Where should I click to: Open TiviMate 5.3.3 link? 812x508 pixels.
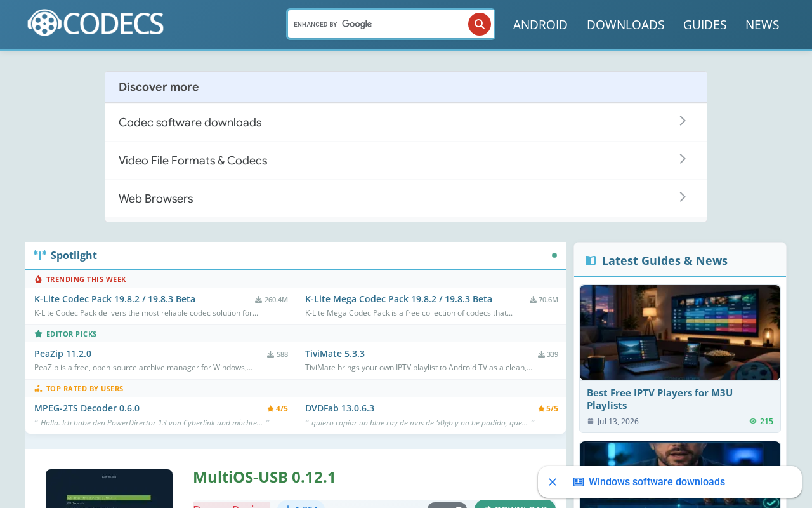click(x=335, y=354)
